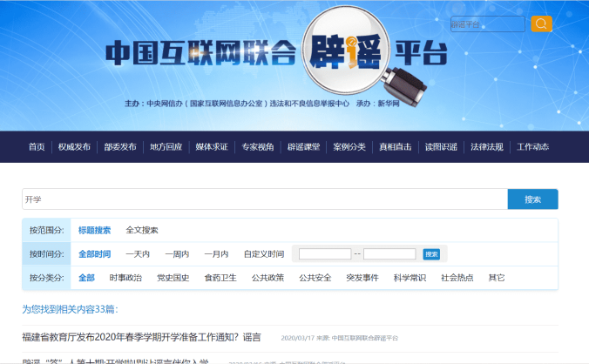Open the 地方回应 nav item
589x364 pixels.
[x=166, y=146]
